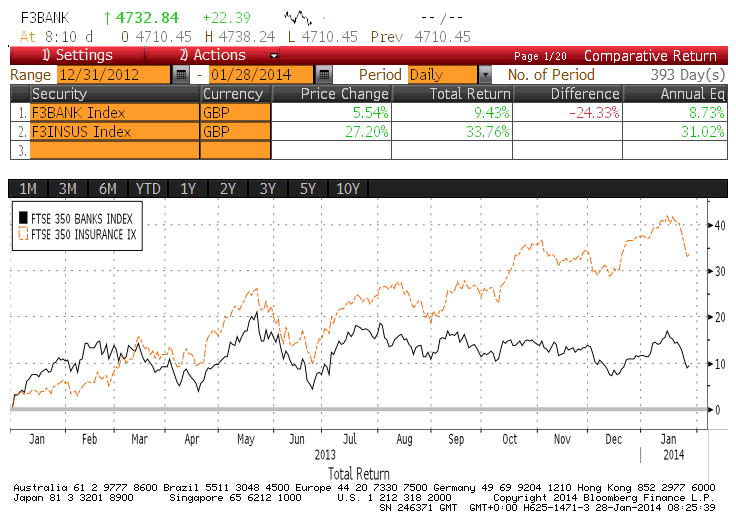Click the 393 Day(s) period count
736x527 pixels.
(688, 75)
